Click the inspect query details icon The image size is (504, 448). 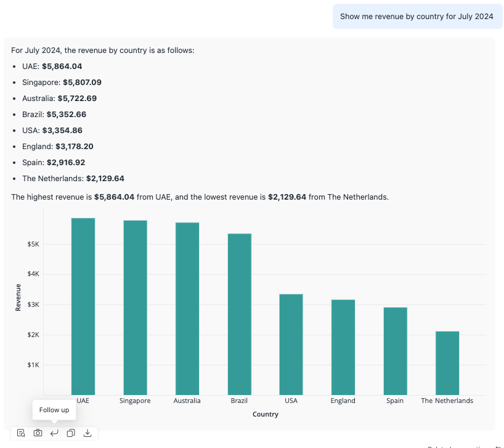click(x=21, y=433)
